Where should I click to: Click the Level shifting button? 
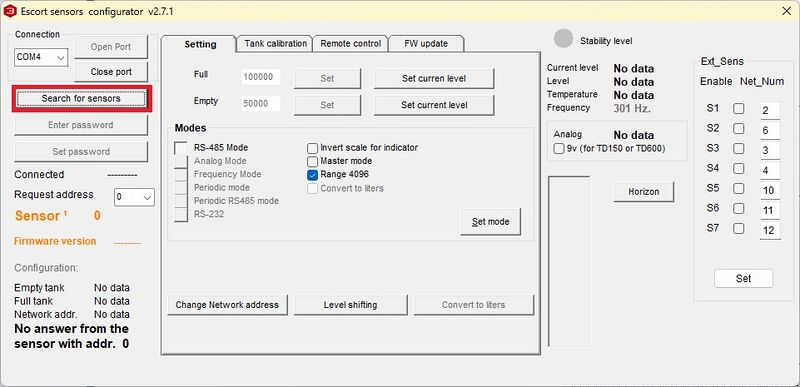[351, 305]
